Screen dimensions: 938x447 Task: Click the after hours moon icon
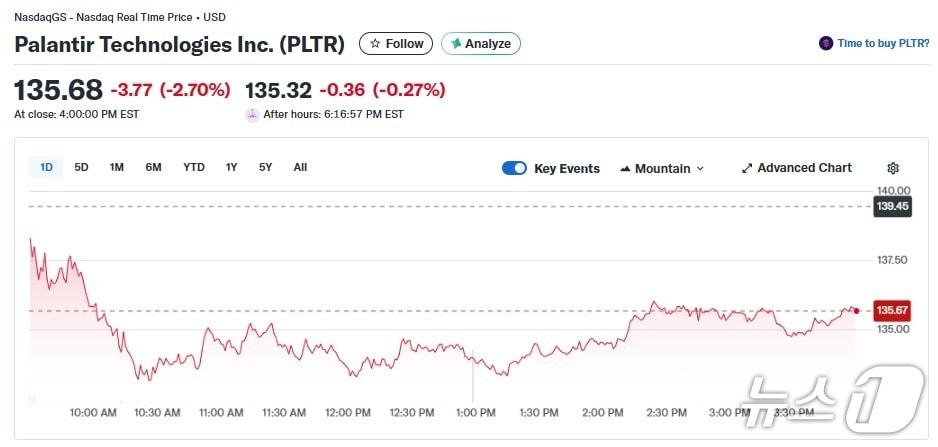point(252,115)
